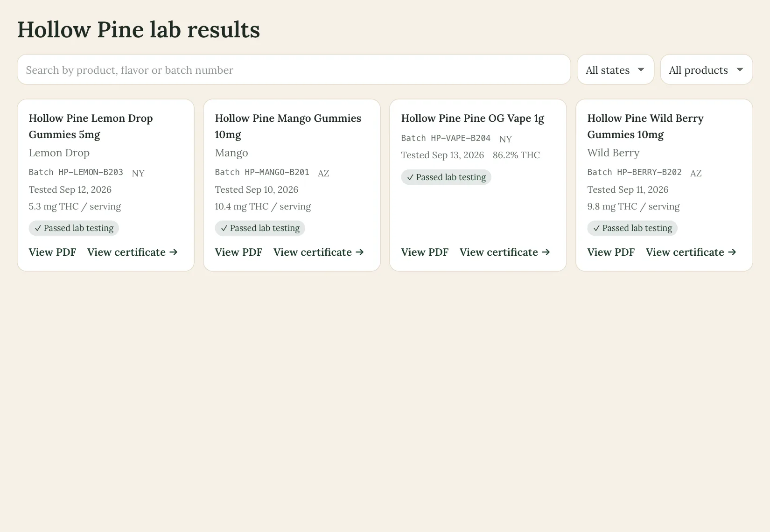Click the AZ state tag on Mango card

323,173
